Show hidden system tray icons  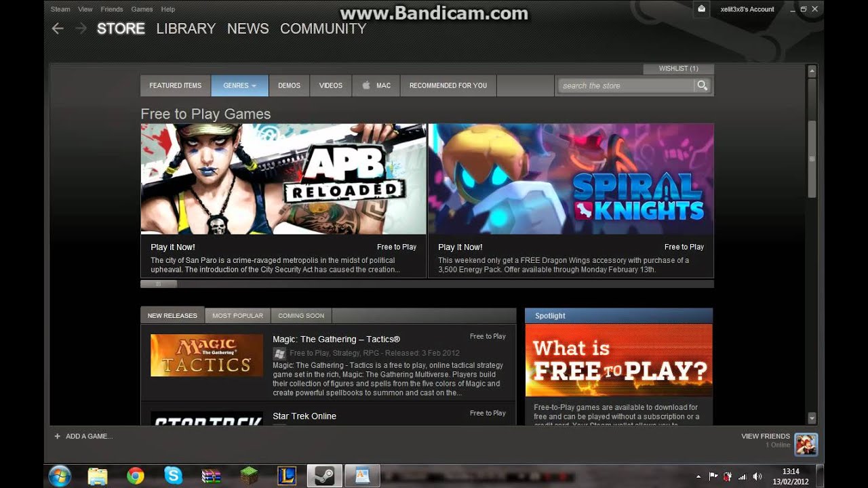click(x=698, y=476)
